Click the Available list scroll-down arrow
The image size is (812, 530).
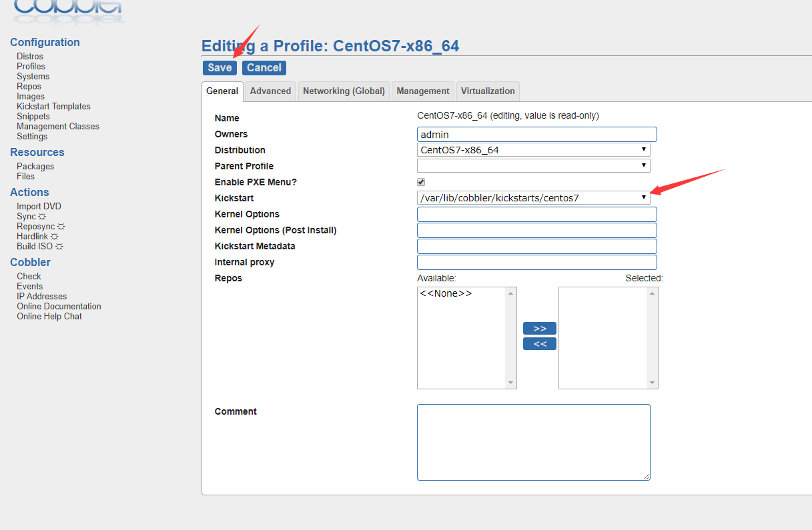pos(511,383)
